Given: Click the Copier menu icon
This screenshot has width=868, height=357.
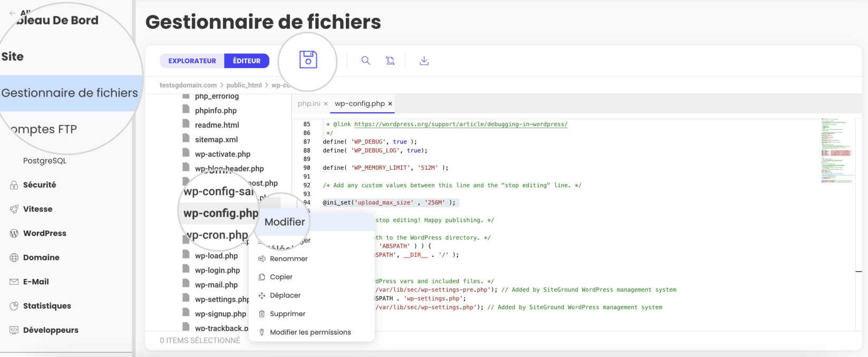Looking at the screenshot, I should click(262, 277).
